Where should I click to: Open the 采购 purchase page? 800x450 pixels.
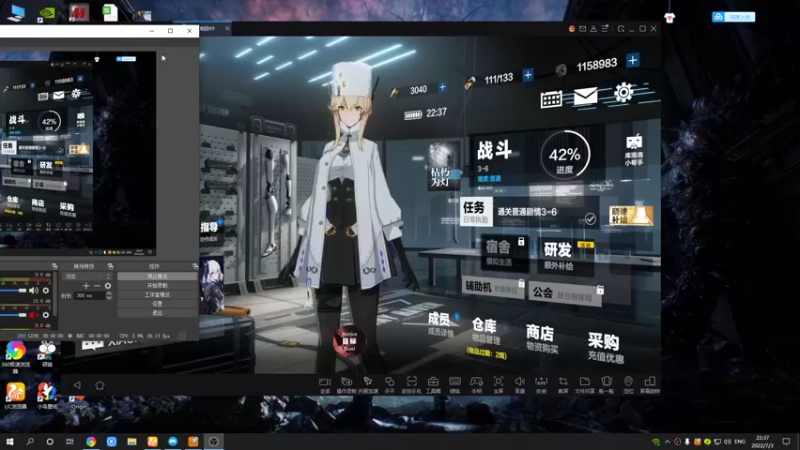[605, 348]
